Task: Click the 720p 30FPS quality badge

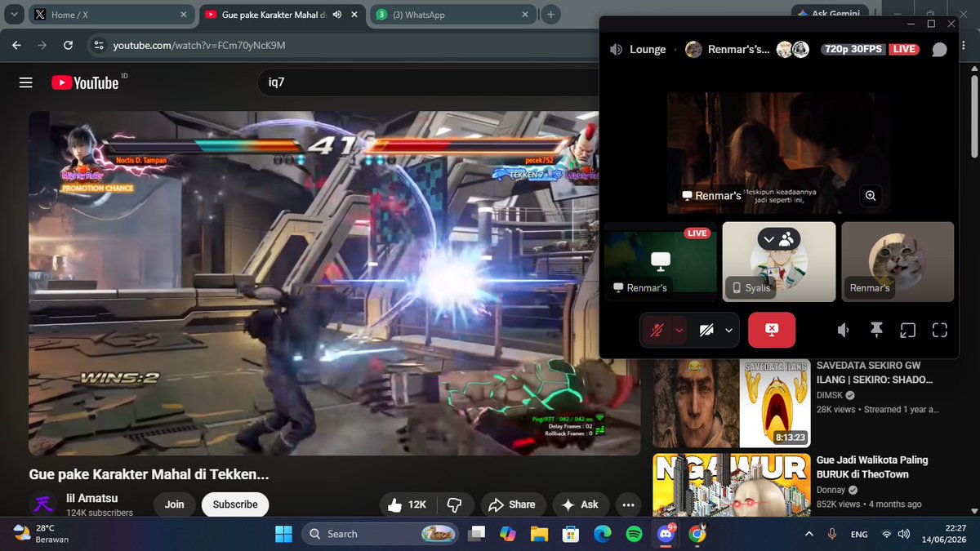Action: (854, 50)
